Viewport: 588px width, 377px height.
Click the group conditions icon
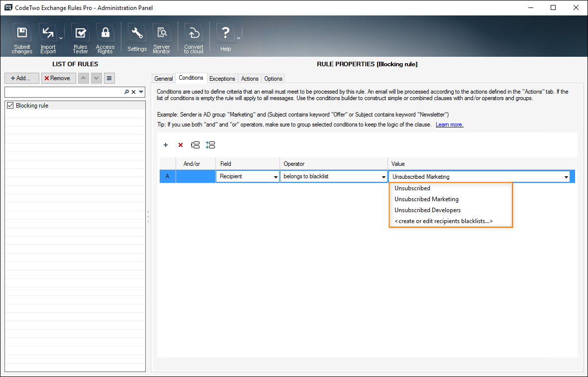(196, 145)
